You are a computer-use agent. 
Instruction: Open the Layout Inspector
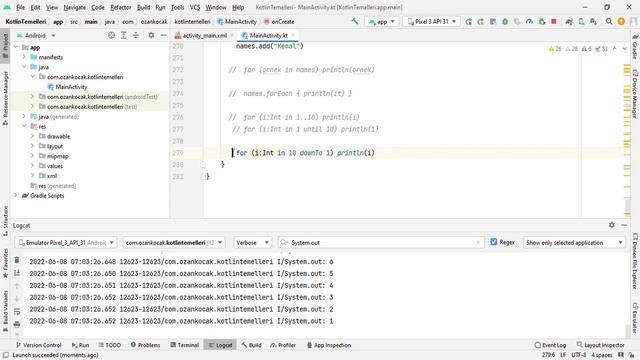600,345
